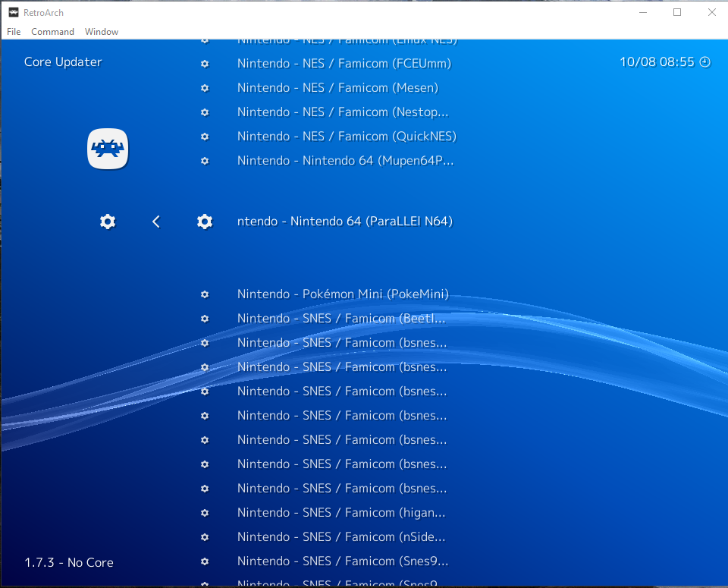The height and width of the screenshot is (588, 728).
Task: Download the NES / Famicom (Nestopia) core
Action: 343,112
